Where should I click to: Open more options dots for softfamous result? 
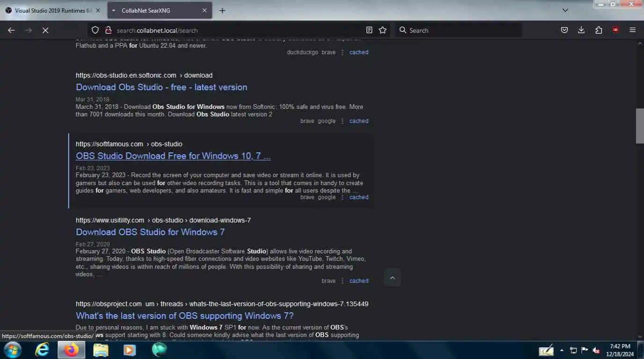[x=343, y=197]
